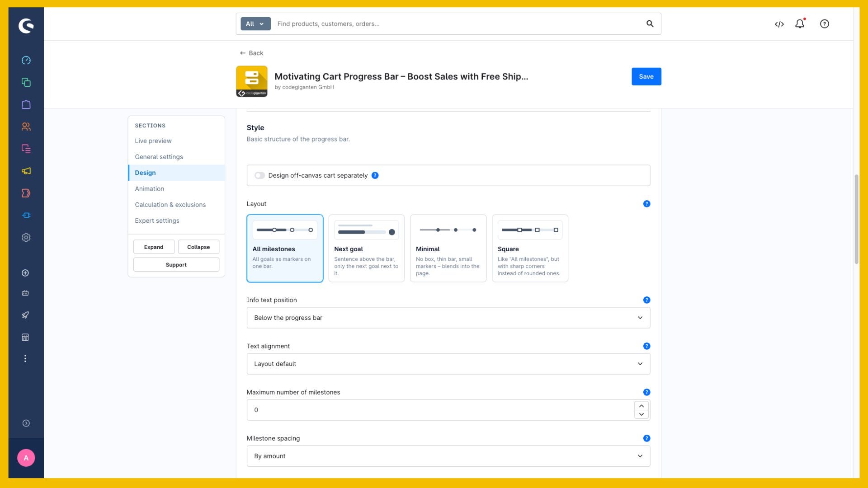Click the Back link

pyautogui.click(x=251, y=53)
